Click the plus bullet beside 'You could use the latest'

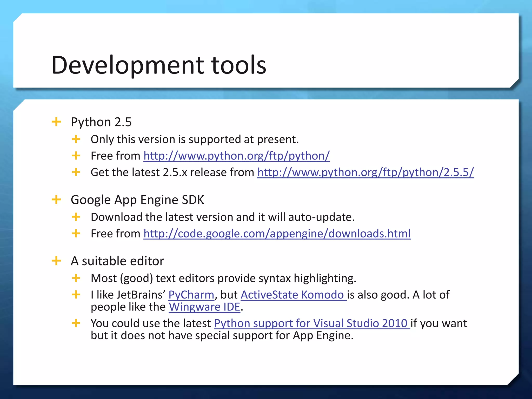point(76,323)
